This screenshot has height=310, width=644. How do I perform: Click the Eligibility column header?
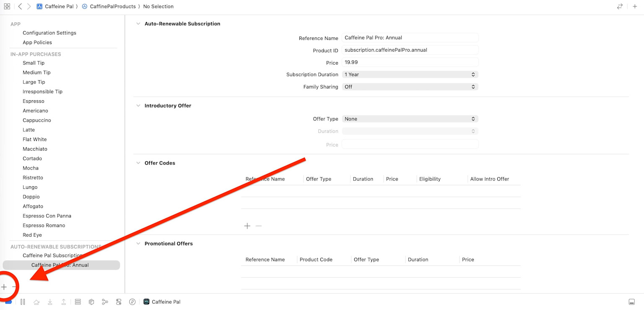(430, 179)
